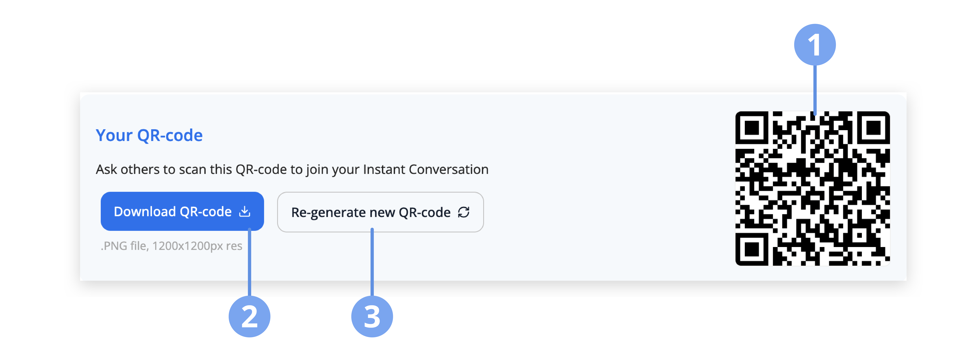Click the numbered badge 2

pos(249,316)
